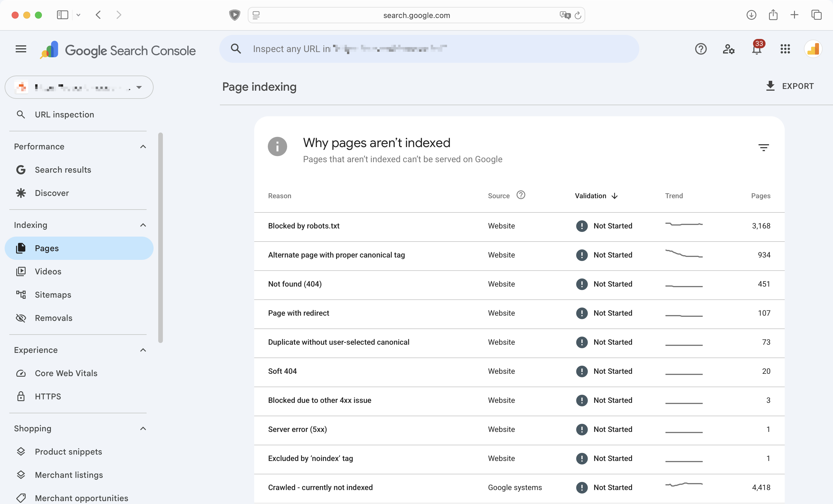Sort by the Validation column arrow
Viewport: 833px width, 504px height.
[614, 196]
